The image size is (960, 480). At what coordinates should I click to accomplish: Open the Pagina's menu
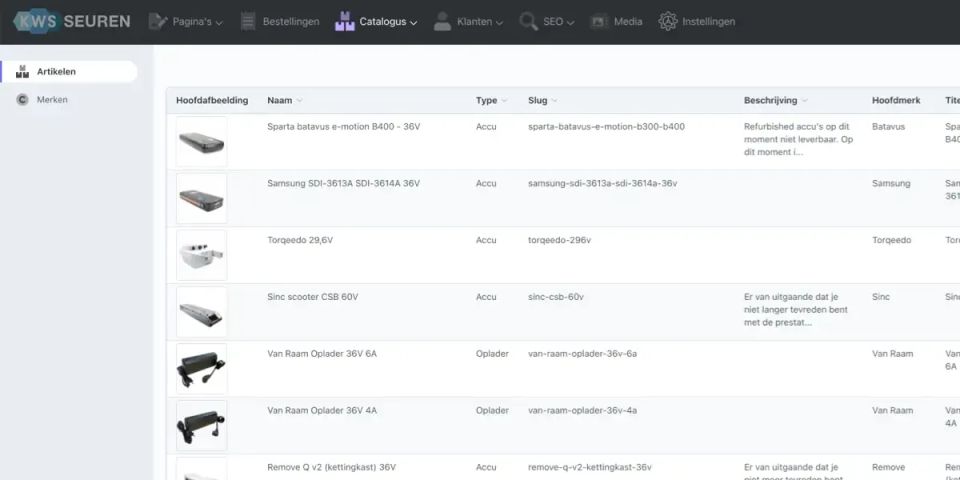point(186,21)
